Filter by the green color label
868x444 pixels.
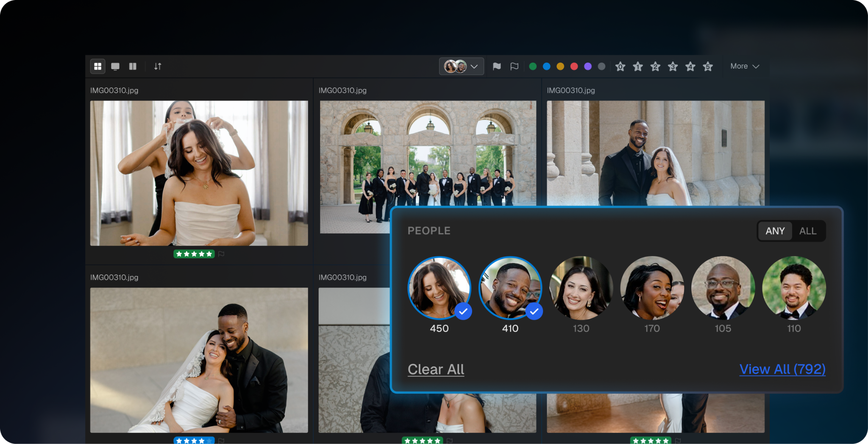(533, 66)
